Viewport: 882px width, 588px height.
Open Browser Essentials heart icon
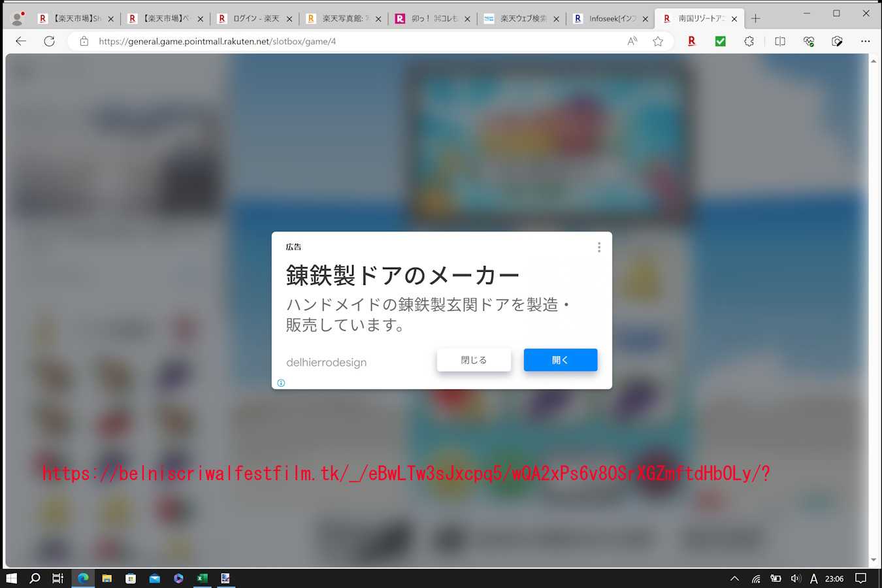click(x=809, y=41)
